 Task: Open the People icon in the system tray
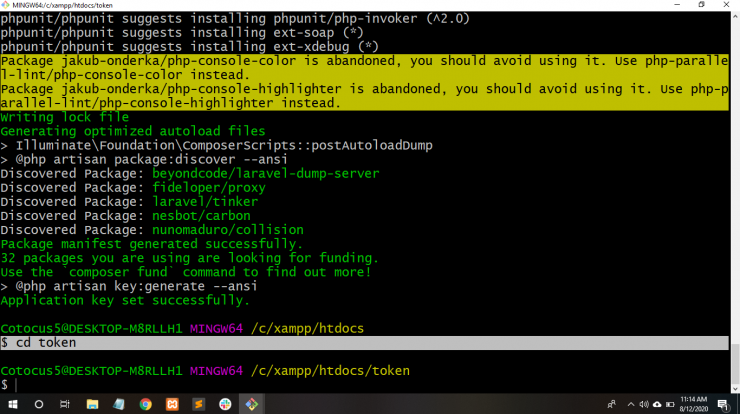coord(612,404)
